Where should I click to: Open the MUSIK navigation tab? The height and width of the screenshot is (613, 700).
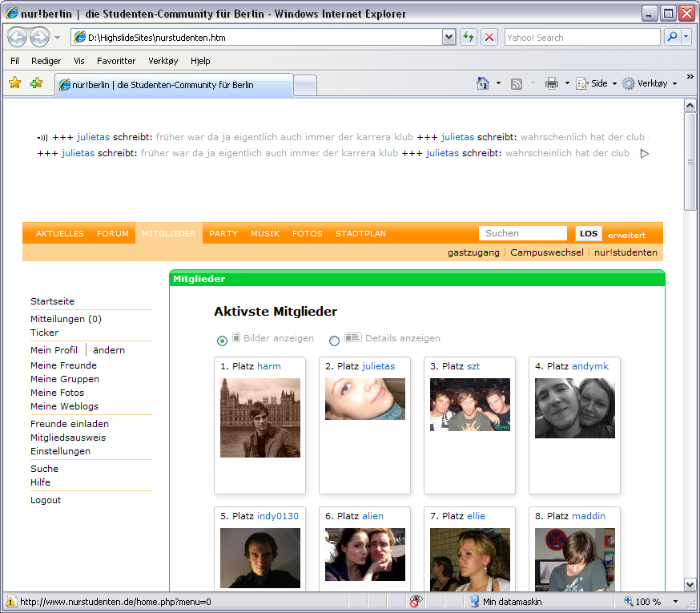click(265, 234)
